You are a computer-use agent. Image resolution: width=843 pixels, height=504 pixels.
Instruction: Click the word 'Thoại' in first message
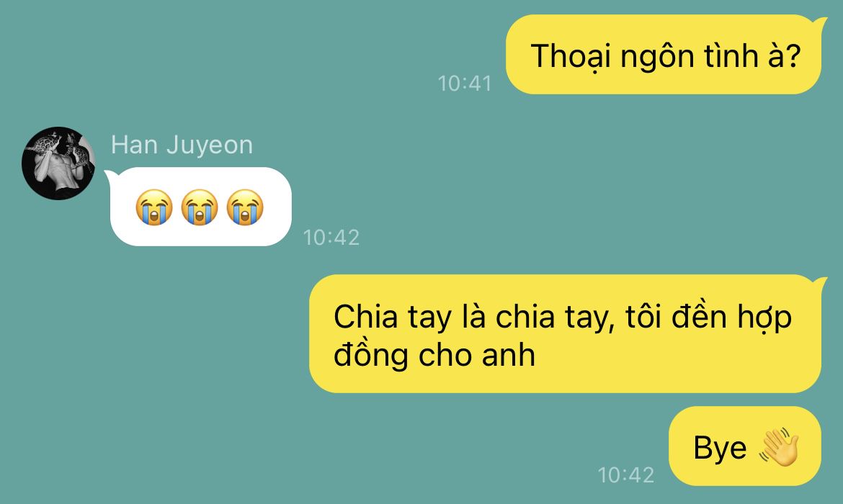[571, 56]
